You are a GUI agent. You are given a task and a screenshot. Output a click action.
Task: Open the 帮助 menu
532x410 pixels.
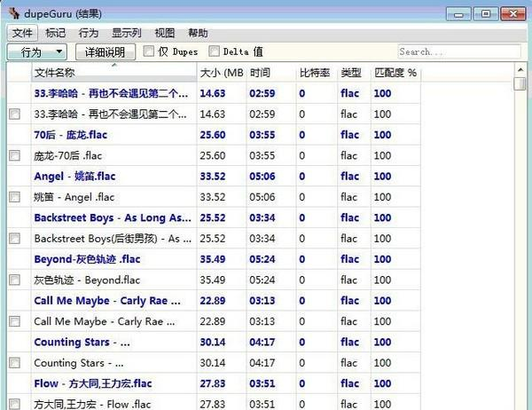(199, 33)
